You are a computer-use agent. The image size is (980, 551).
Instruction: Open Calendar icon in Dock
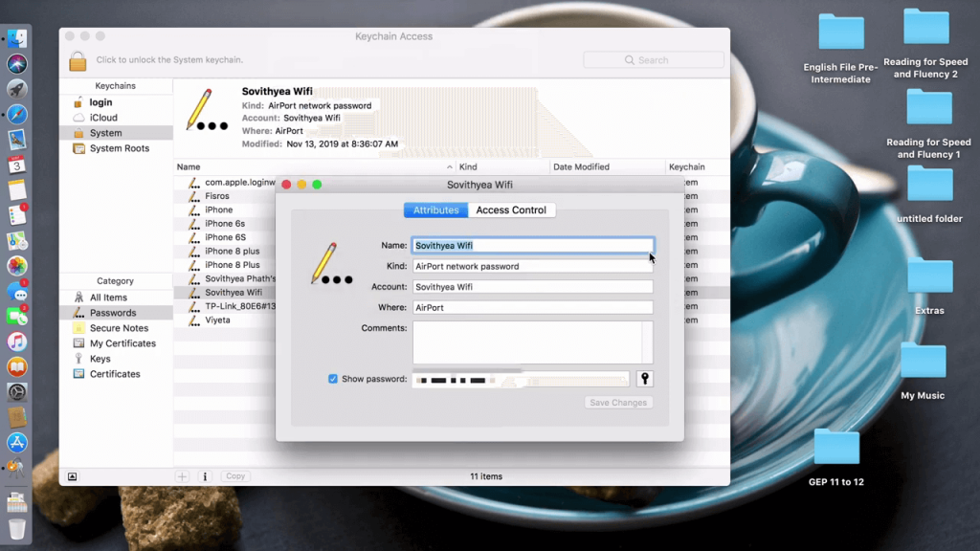coord(17,165)
